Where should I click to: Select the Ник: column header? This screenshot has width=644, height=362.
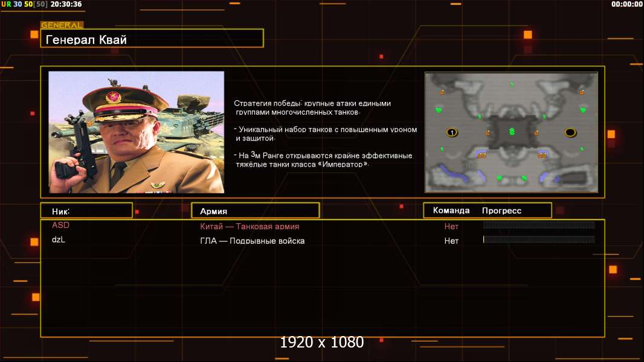pyautogui.click(x=86, y=211)
